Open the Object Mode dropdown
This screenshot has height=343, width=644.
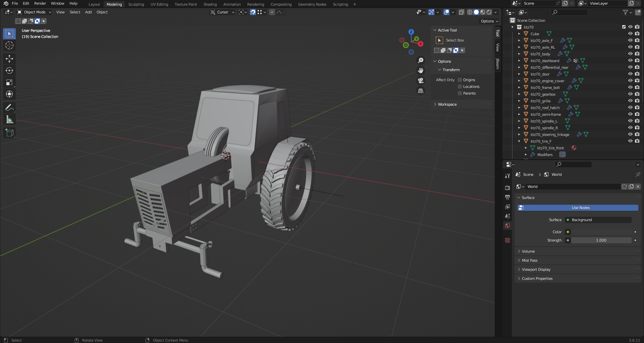(x=34, y=12)
